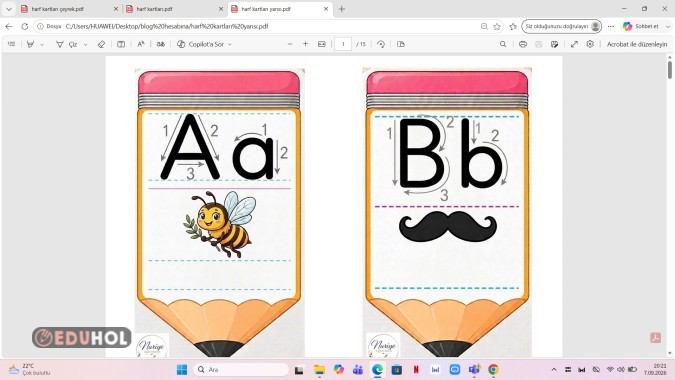This screenshot has width=675, height=380.
Task: Open the table of contents sidebar icon
Action: (x=12, y=44)
